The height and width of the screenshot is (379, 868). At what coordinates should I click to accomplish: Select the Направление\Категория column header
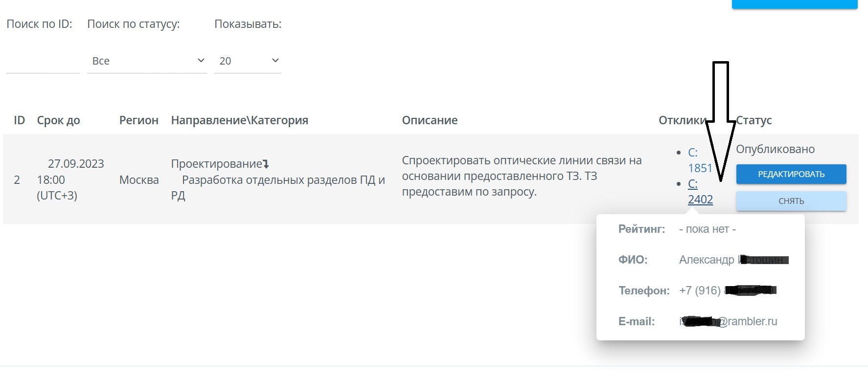[x=239, y=120]
